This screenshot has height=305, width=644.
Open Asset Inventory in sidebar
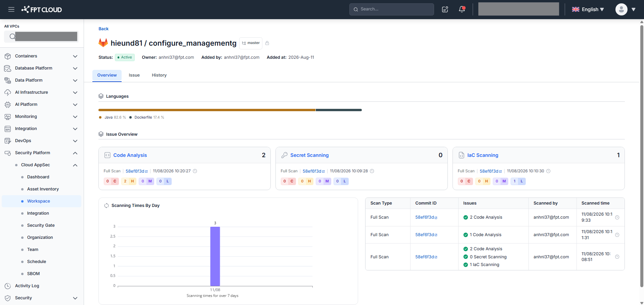43,189
